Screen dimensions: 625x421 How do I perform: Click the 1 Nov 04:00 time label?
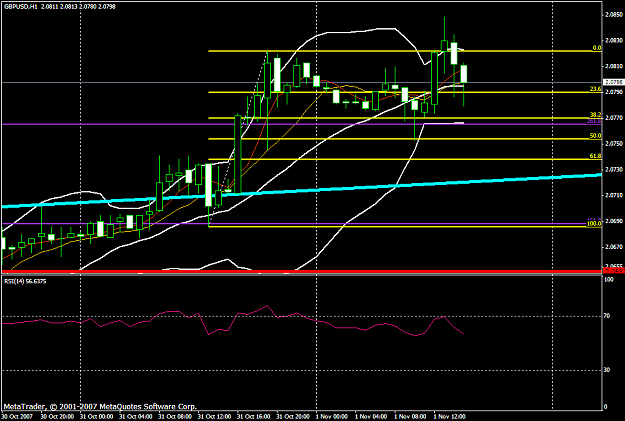tap(371, 417)
